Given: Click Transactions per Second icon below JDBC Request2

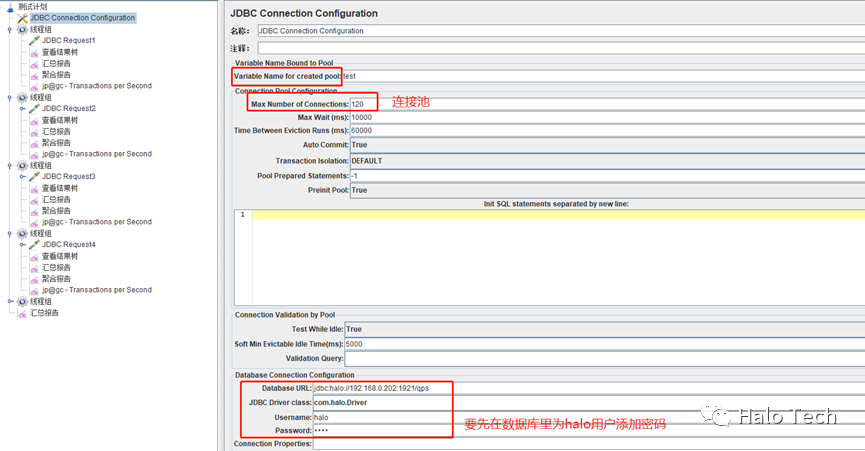Looking at the screenshot, I should click(34, 154).
